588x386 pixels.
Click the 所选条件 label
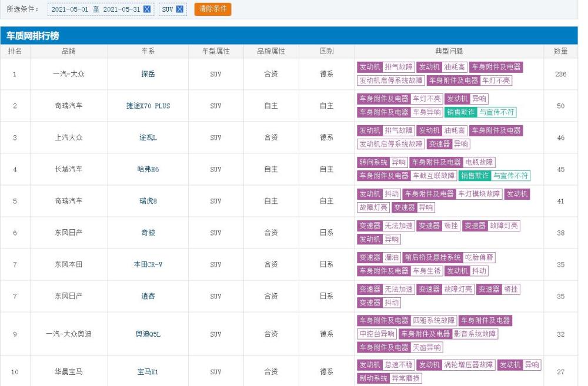[x=22, y=9]
